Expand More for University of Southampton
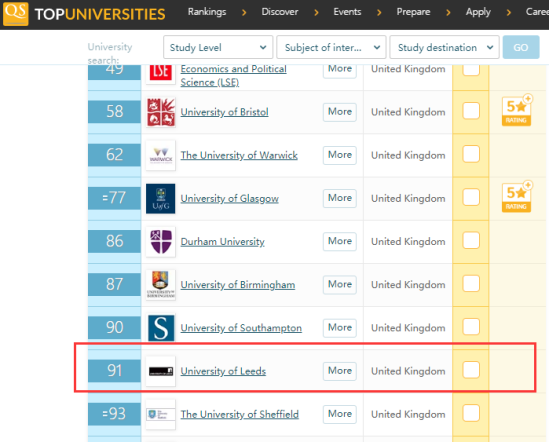Screen dimensions: 549x442 340,327
